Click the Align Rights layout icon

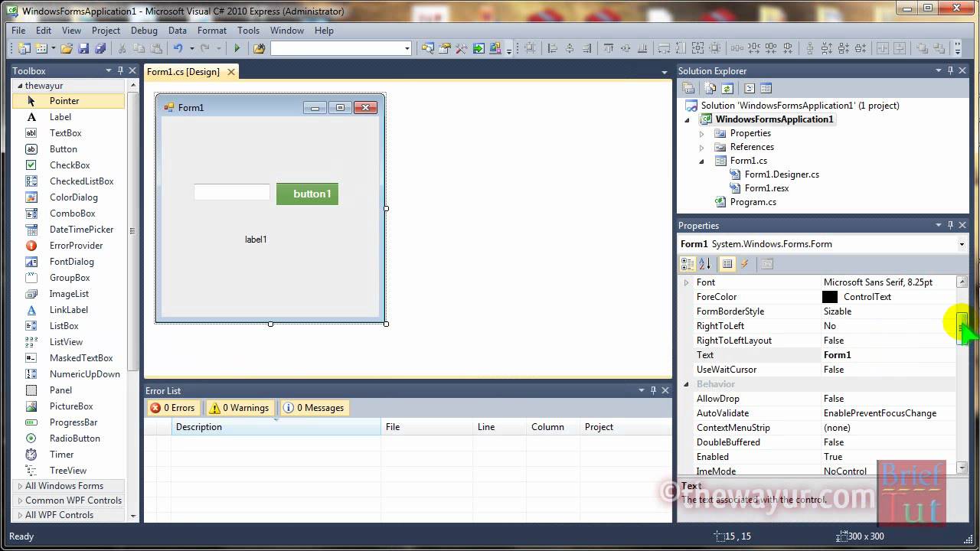586,48
